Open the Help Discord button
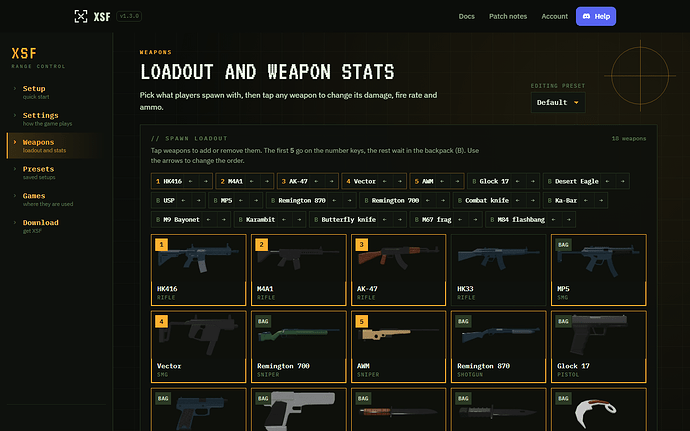 [596, 16]
